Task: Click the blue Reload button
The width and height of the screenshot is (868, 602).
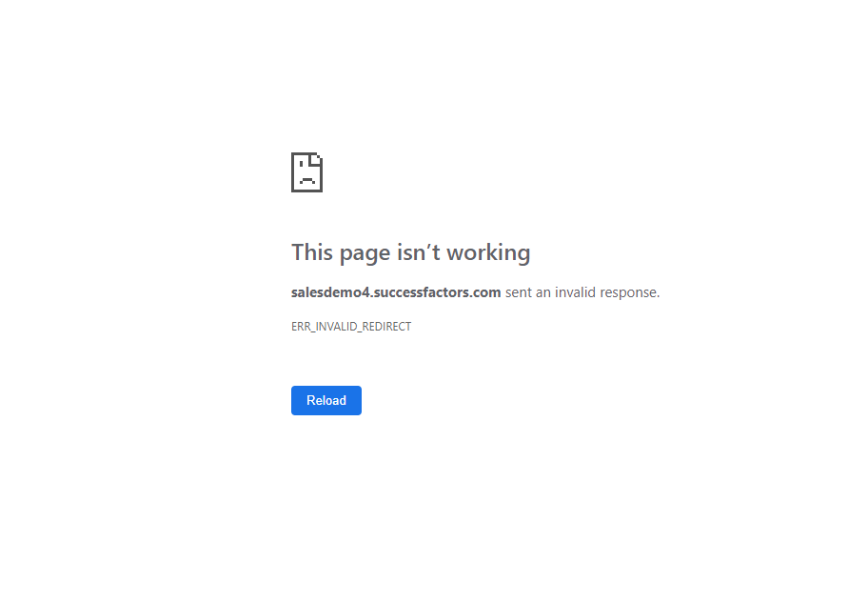Action: (326, 400)
